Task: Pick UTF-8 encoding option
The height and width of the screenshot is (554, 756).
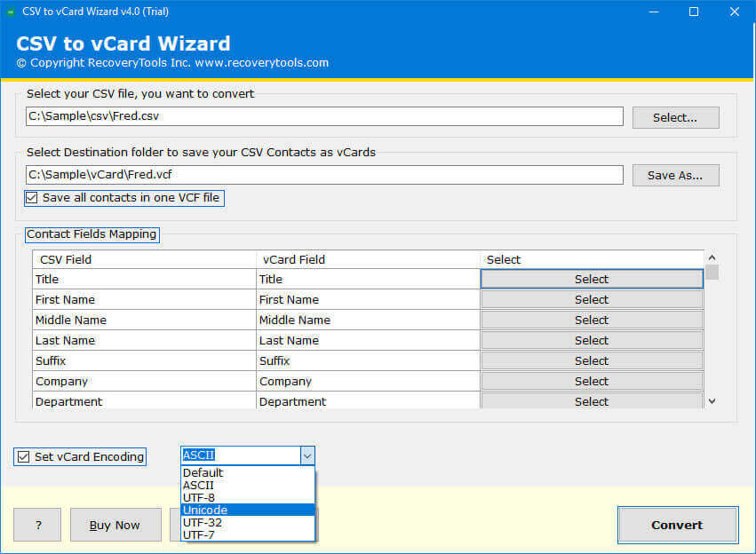Action: (x=247, y=498)
